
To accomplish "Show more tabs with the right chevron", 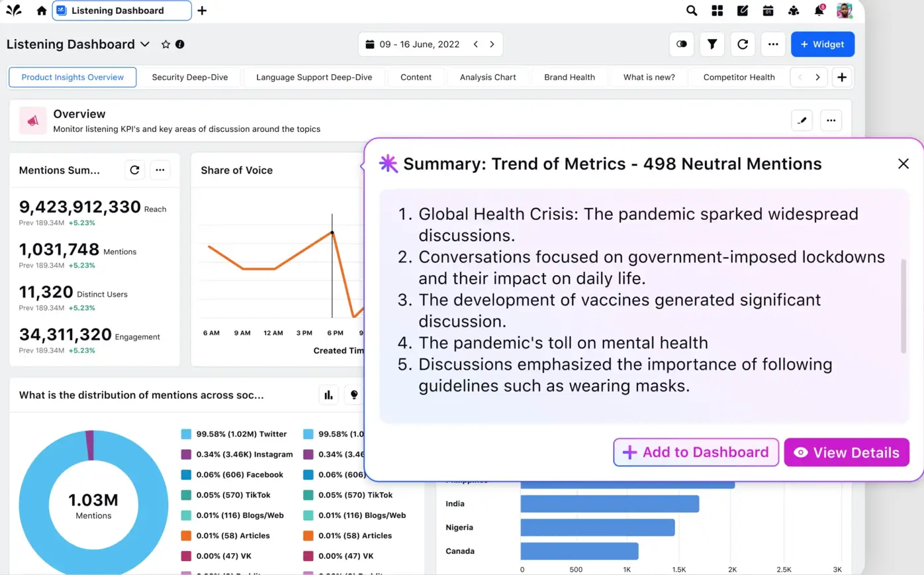I will [x=817, y=78].
